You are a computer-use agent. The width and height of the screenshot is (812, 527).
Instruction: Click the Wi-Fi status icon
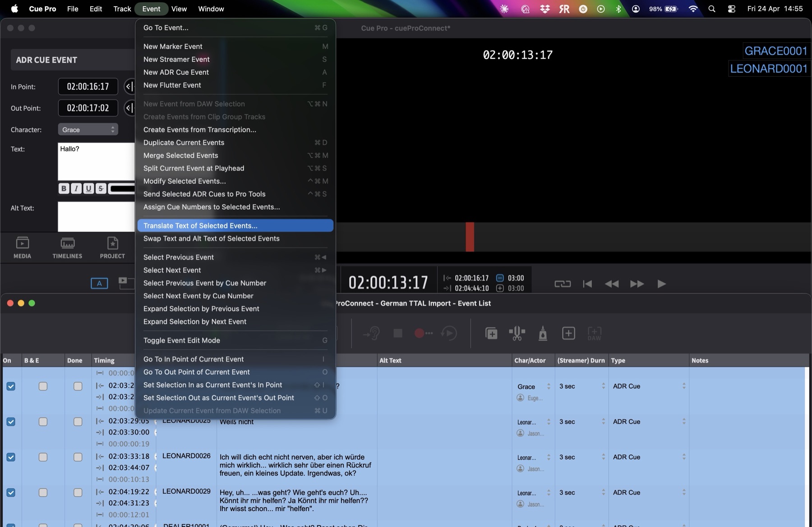click(693, 9)
